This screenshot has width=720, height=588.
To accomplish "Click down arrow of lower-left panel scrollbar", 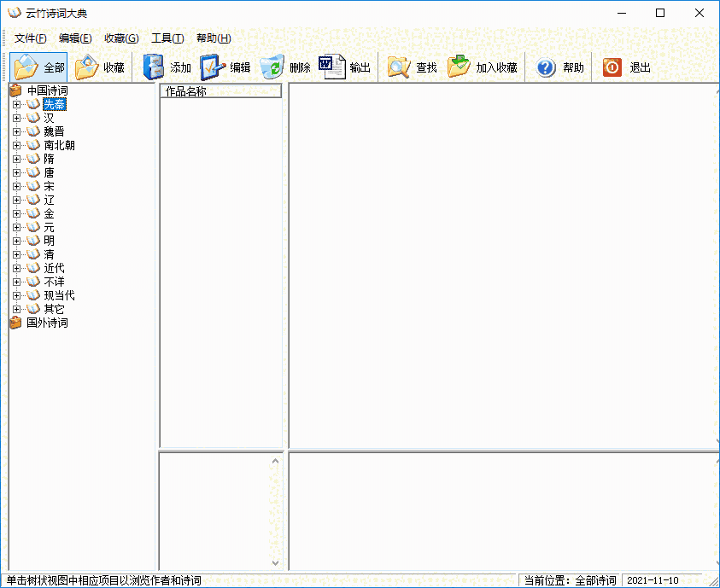I will pos(276,562).
